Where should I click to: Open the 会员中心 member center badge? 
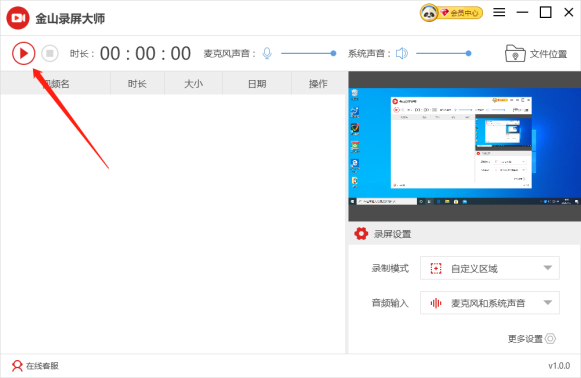(461, 13)
